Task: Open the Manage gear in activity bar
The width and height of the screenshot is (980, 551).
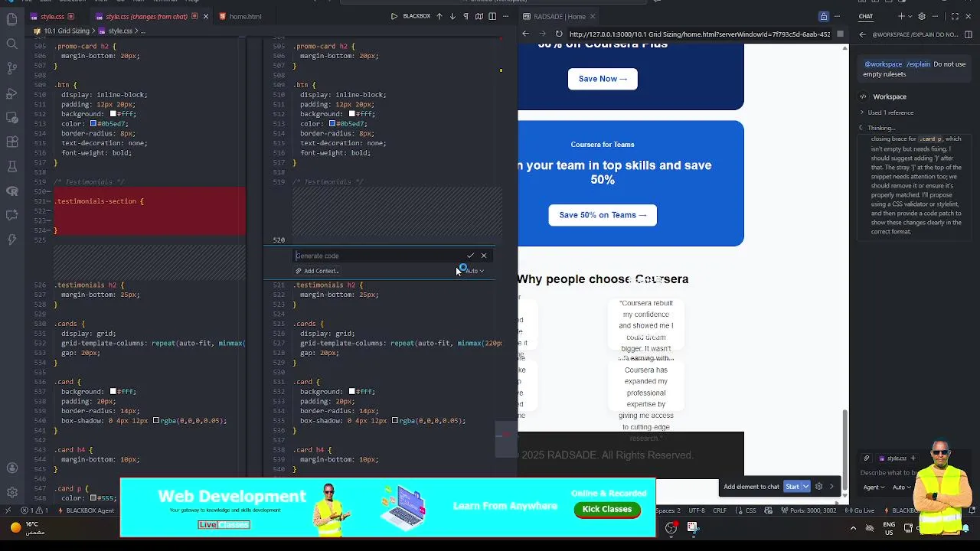Action: [11, 492]
